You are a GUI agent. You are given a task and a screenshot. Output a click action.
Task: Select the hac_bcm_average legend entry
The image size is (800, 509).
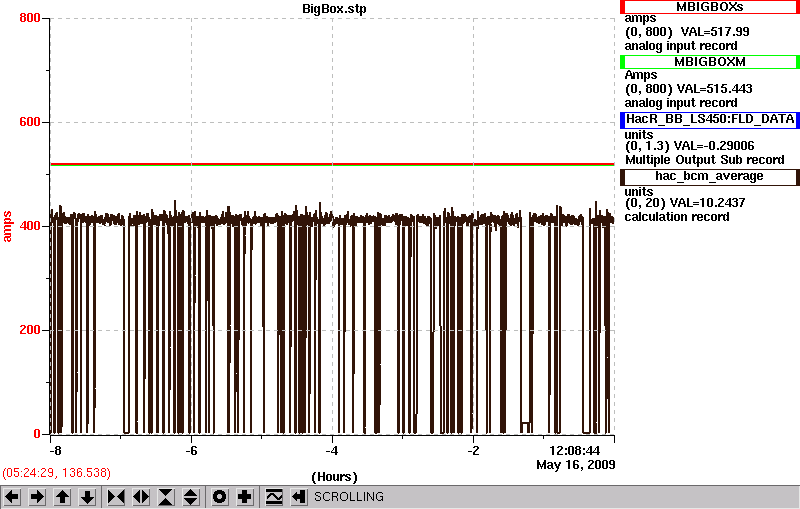[710, 176]
